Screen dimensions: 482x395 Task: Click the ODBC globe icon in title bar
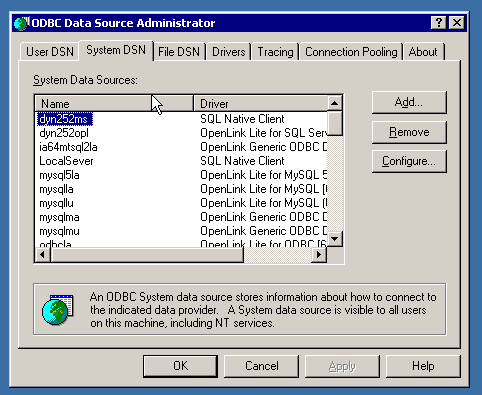[x=22, y=23]
